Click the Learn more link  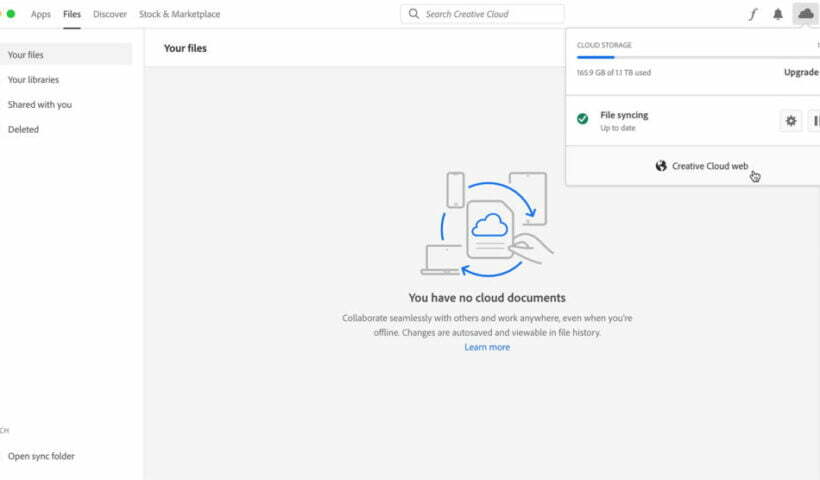coord(487,347)
